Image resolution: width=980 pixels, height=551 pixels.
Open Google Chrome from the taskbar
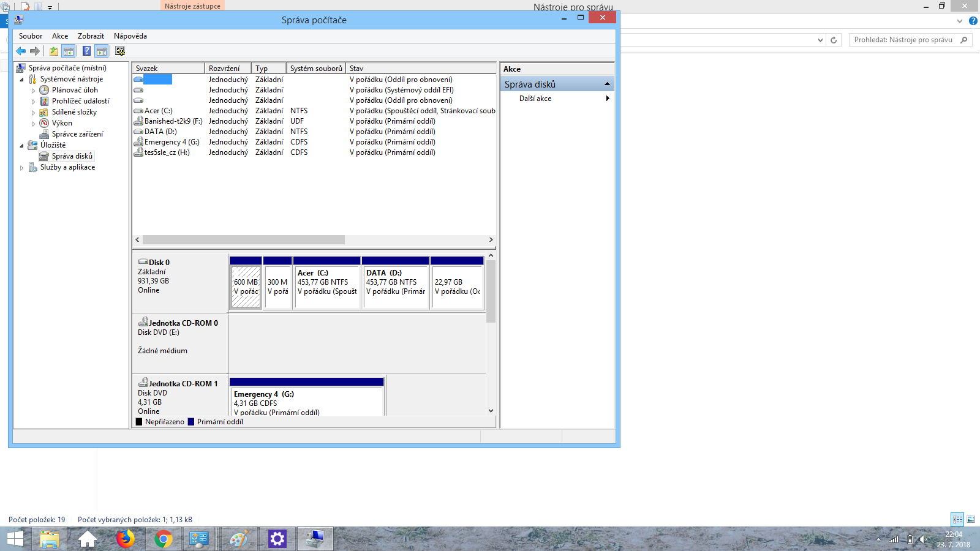(x=164, y=539)
